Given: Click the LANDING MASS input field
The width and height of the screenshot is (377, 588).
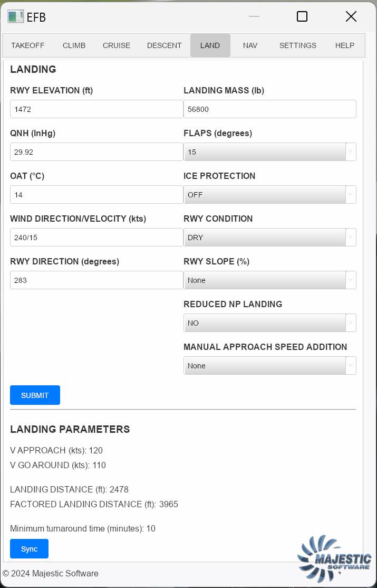Looking at the screenshot, I should coord(269,109).
